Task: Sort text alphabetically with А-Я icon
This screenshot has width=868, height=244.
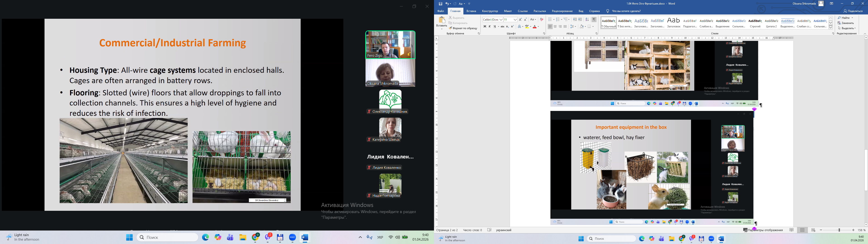Action: click(587, 20)
